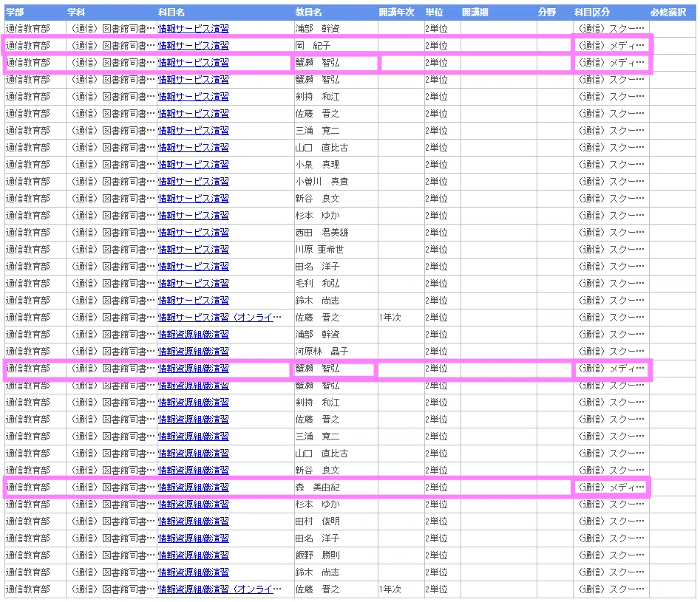Click （通信）図書館司書… cell in 河原林 晶子 row
The image size is (700, 602).
coord(112,351)
